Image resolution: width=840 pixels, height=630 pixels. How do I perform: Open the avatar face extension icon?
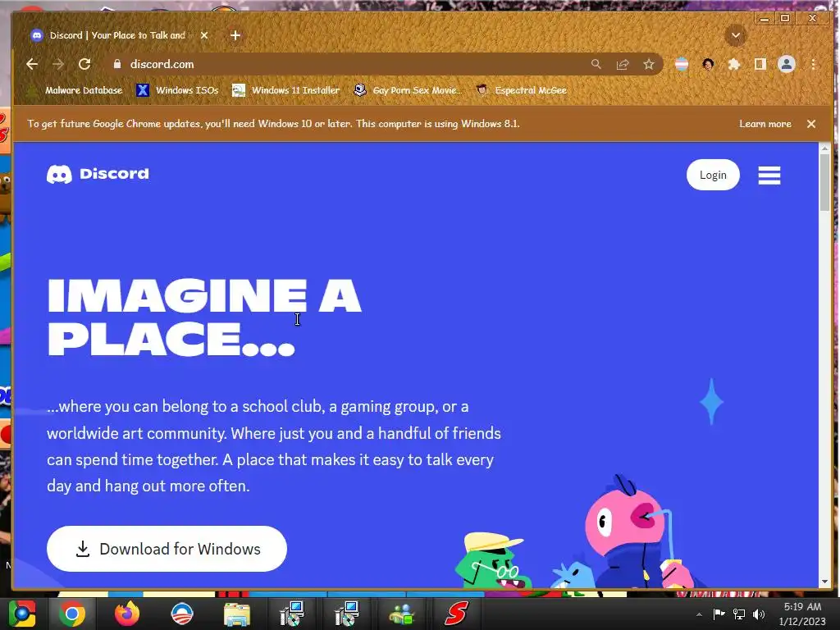click(x=708, y=64)
